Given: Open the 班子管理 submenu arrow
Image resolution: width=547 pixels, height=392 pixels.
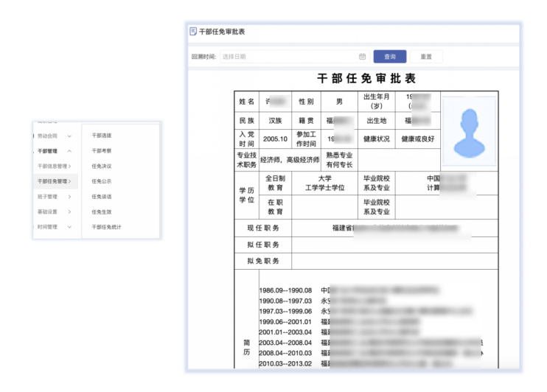Looking at the screenshot, I should tap(69, 197).
